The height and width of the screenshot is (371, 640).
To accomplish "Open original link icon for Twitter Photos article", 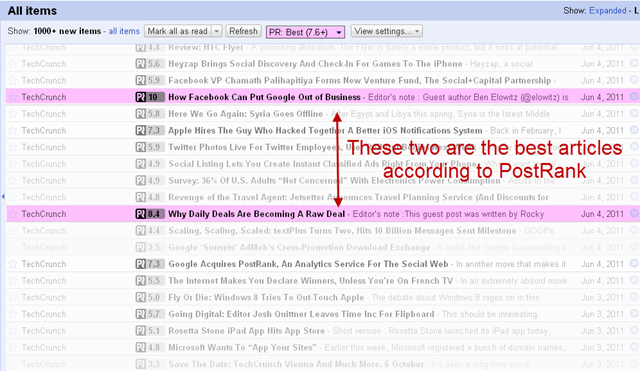I will [634, 147].
